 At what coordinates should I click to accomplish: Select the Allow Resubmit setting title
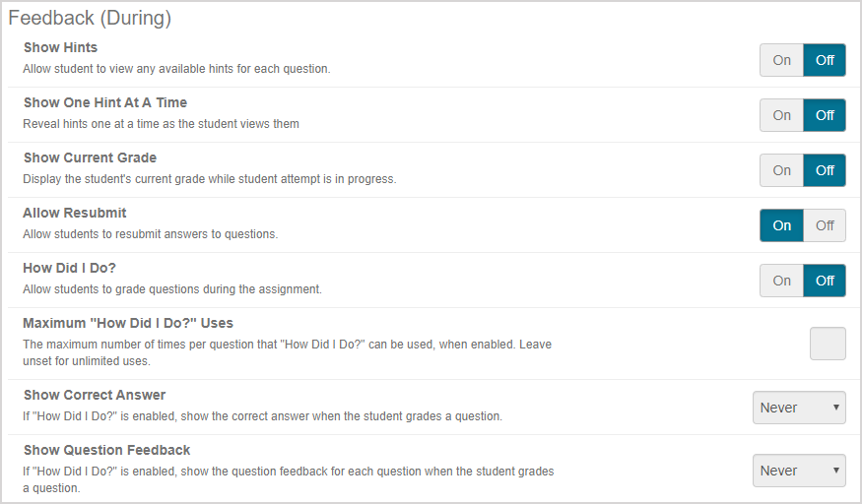pos(75,213)
